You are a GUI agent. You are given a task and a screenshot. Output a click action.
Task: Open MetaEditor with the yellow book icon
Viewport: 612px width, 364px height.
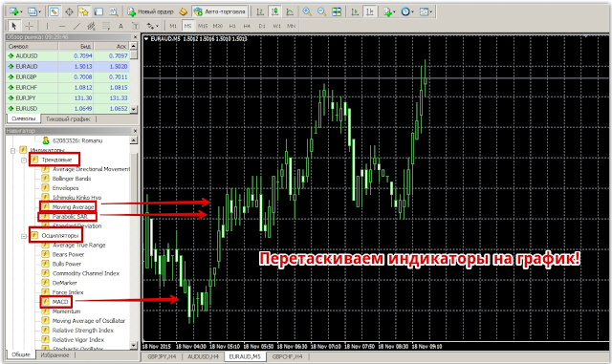point(183,11)
